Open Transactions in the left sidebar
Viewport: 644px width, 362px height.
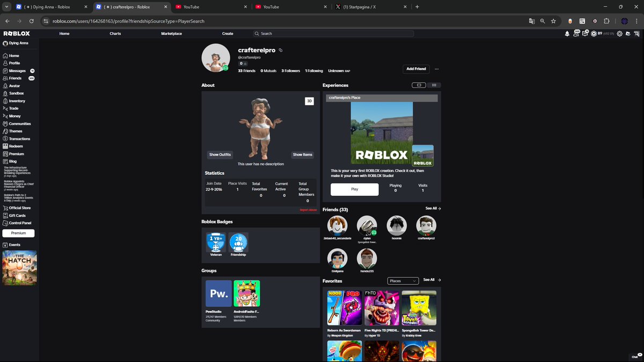[x=19, y=139]
